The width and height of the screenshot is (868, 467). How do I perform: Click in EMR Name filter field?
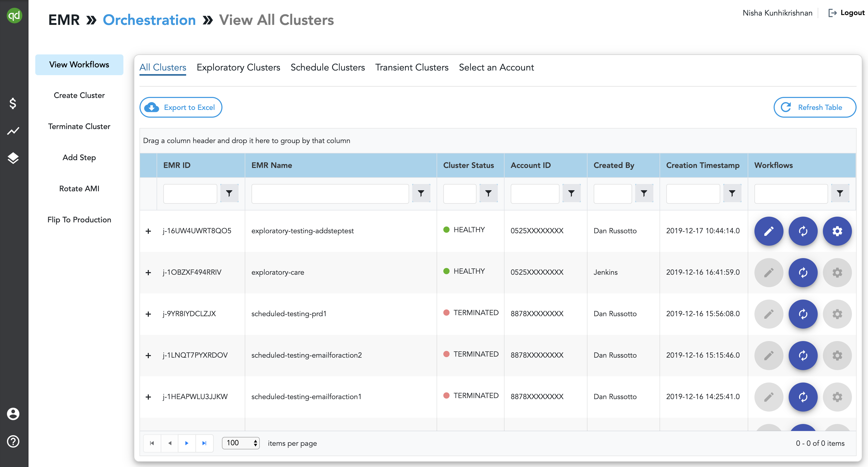[x=330, y=193]
